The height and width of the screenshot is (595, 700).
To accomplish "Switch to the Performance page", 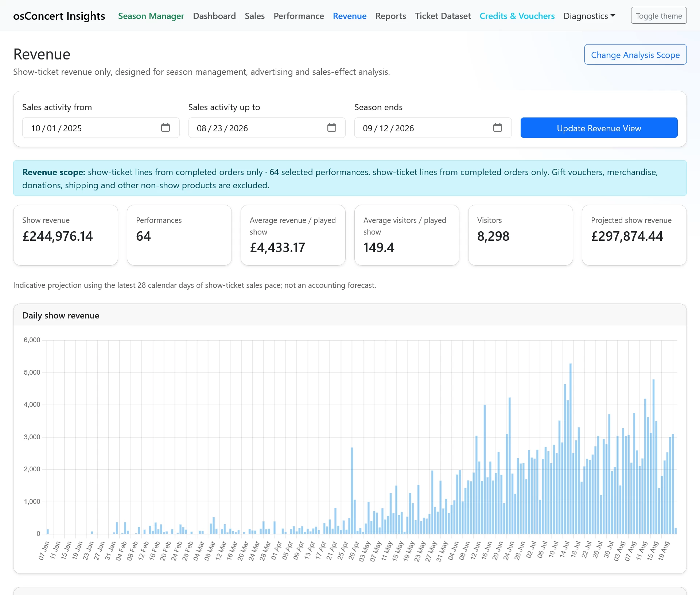I will 299,16.
